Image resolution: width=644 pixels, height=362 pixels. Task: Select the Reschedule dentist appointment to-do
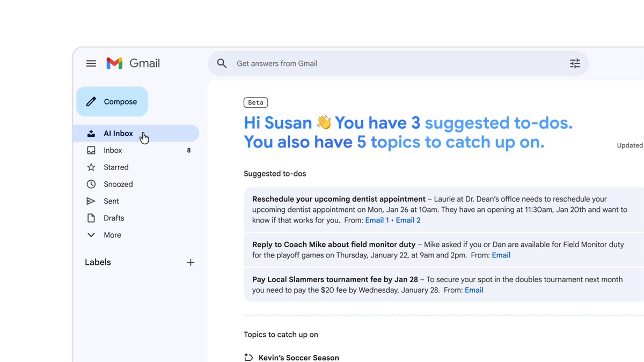point(444,210)
